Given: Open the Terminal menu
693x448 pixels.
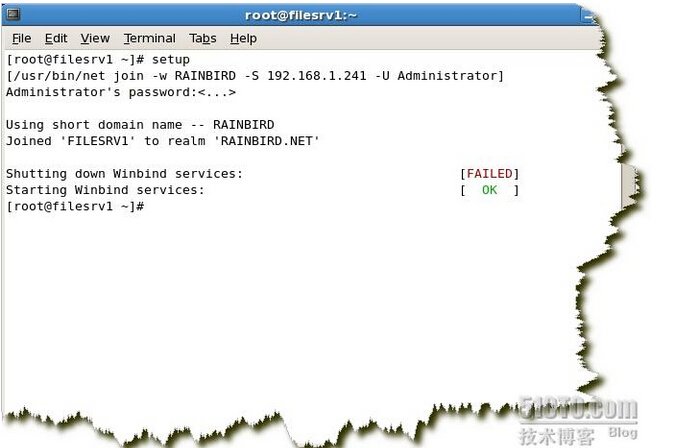Looking at the screenshot, I should pos(149,38).
